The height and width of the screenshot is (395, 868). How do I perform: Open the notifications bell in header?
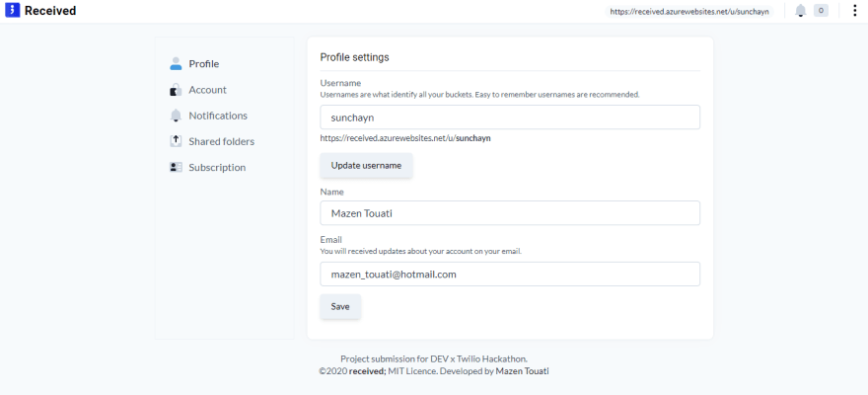tap(801, 11)
